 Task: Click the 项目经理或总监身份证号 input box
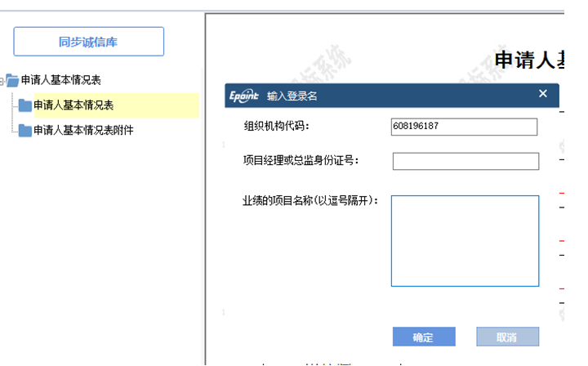[x=465, y=161]
